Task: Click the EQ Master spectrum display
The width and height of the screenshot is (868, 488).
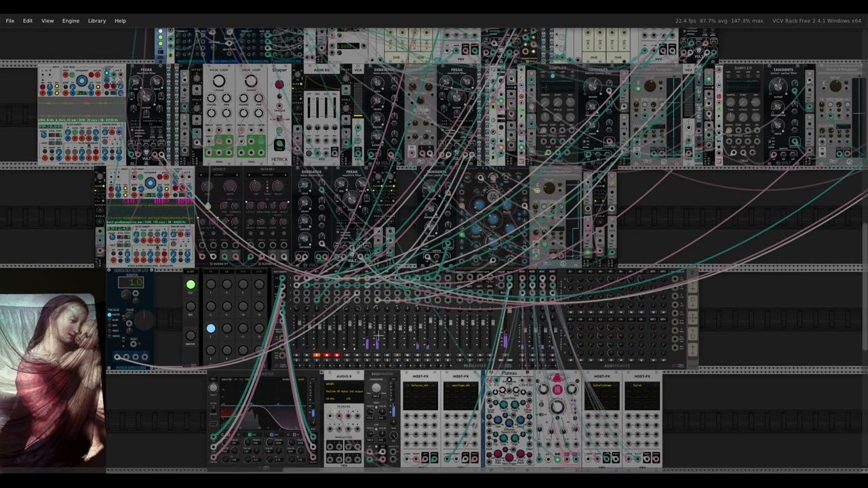Action: 263,403
